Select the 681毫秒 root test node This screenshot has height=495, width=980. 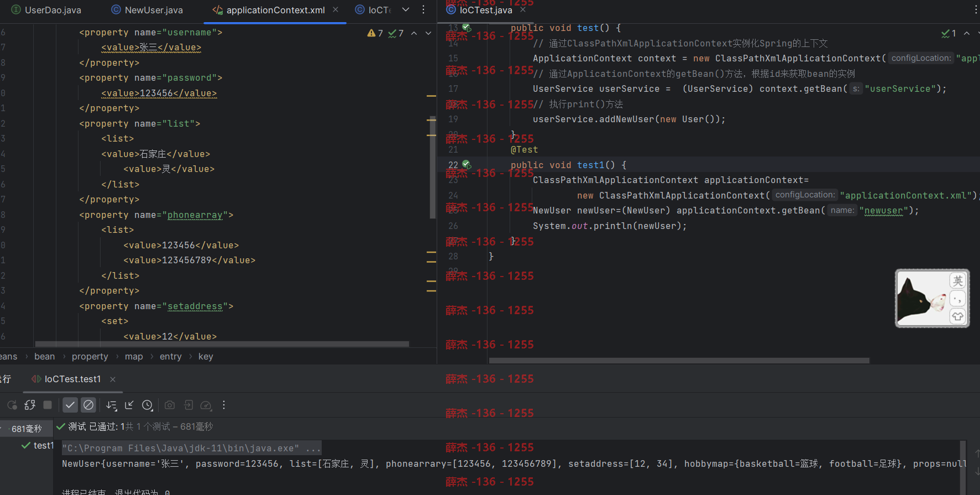click(27, 429)
